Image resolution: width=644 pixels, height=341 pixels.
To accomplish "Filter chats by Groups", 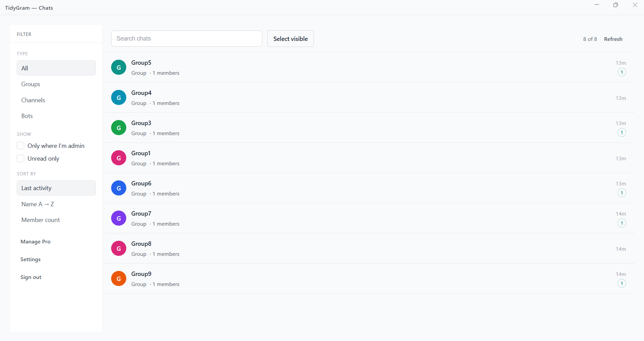I will [56, 84].
